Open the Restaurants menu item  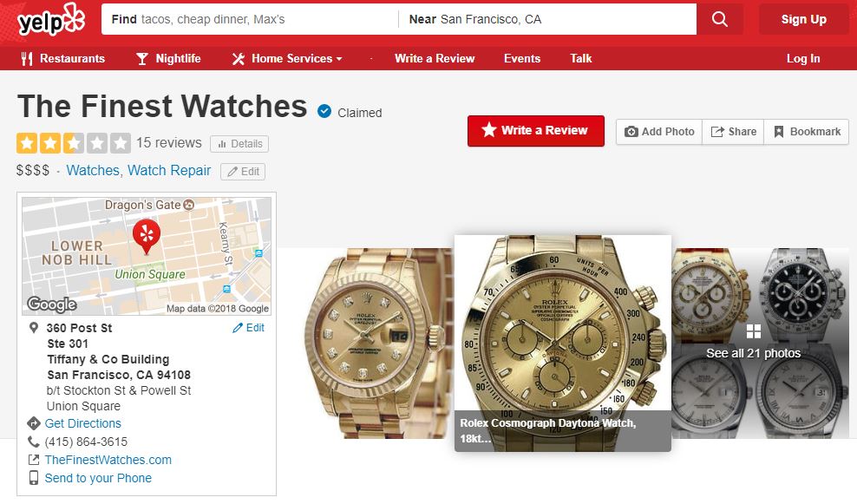62,58
